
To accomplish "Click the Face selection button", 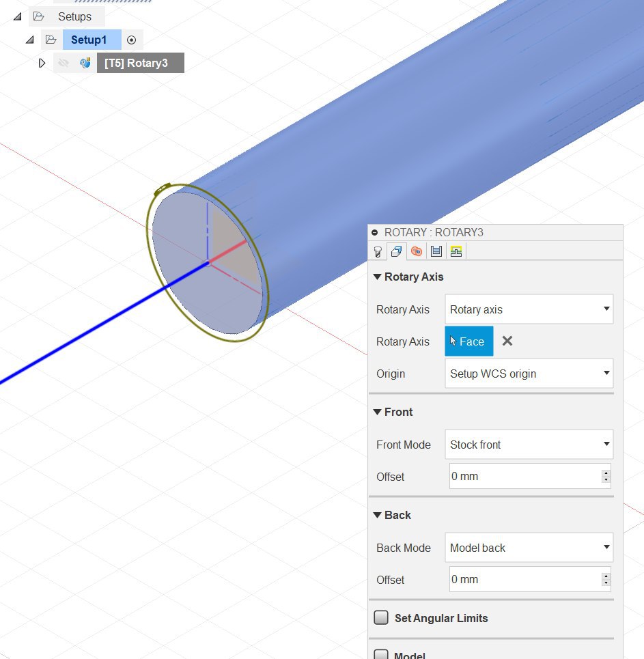I will [469, 341].
